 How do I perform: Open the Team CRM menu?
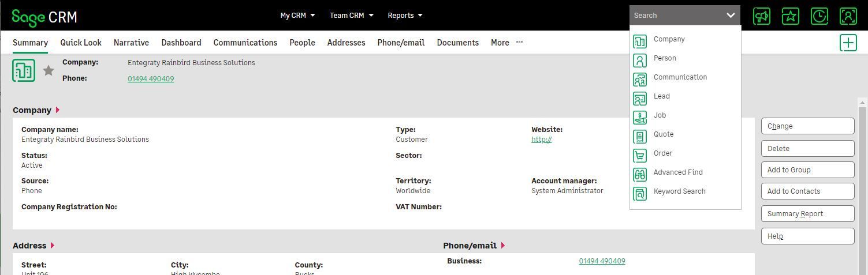tap(351, 16)
